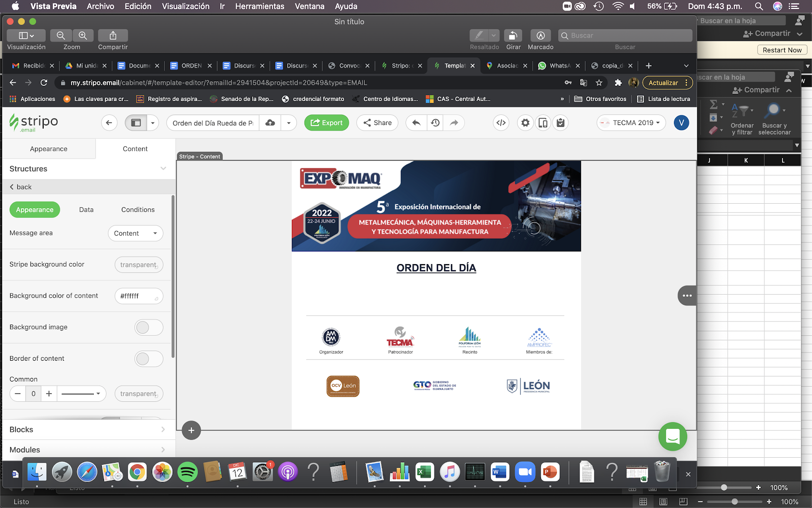This screenshot has width=812, height=508.
Task: Click the user avatar V
Action: pyautogui.click(x=681, y=122)
